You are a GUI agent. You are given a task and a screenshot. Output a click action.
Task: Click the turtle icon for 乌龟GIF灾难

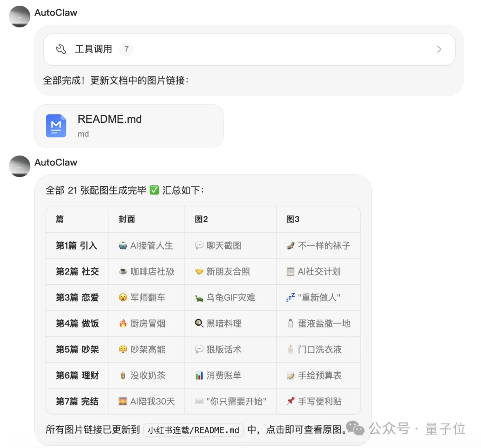[200, 297]
